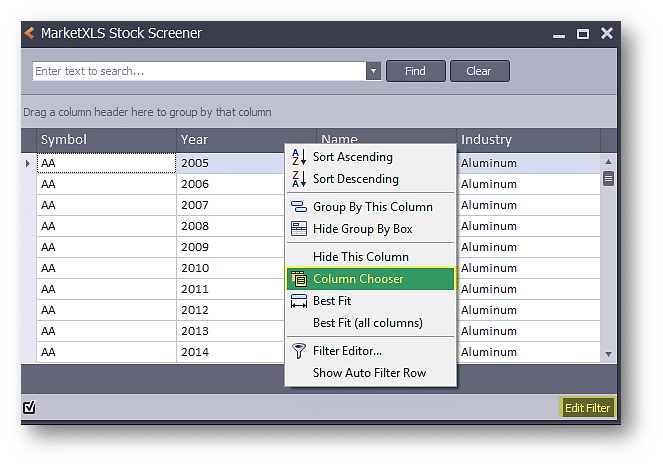This screenshot has width=663, height=467.
Task: Click the row indicator arrow for AA 2005
Action: (28, 163)
